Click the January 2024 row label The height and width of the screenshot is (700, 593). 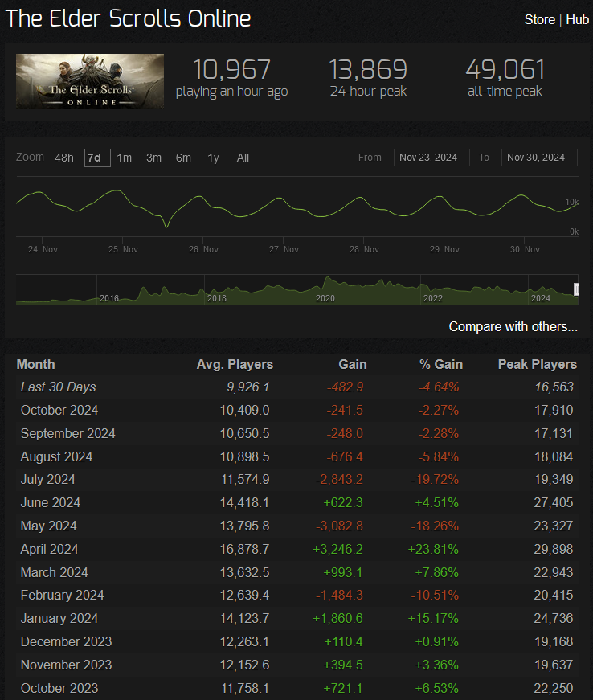coord(59,618)
